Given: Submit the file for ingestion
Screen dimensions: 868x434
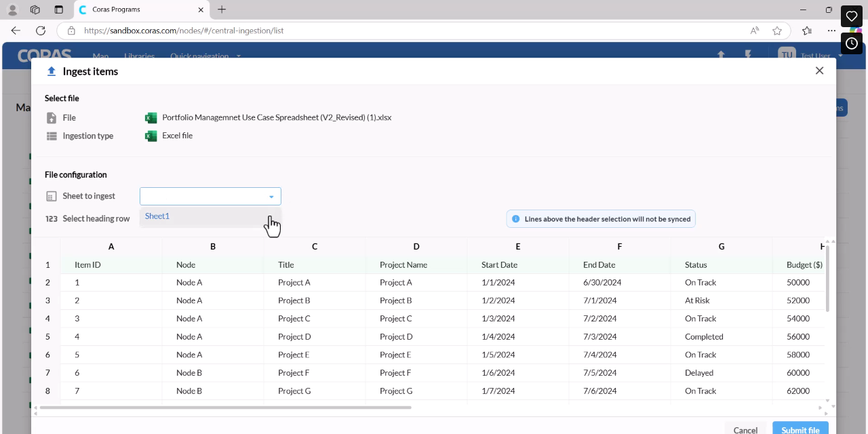Looking at the screenshot, I should tap(800, 430).
